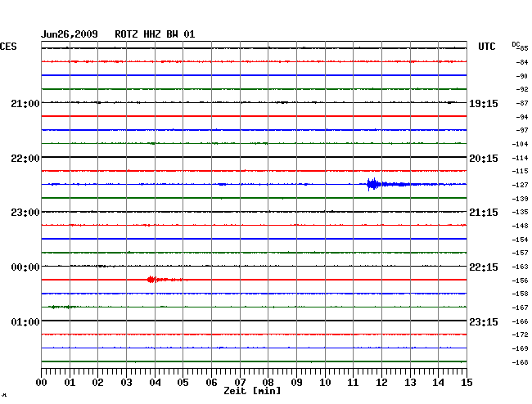Click the "10" minute axis label
Image resolution: width=532 pixels, height=404 pixels.
[325, 383]
